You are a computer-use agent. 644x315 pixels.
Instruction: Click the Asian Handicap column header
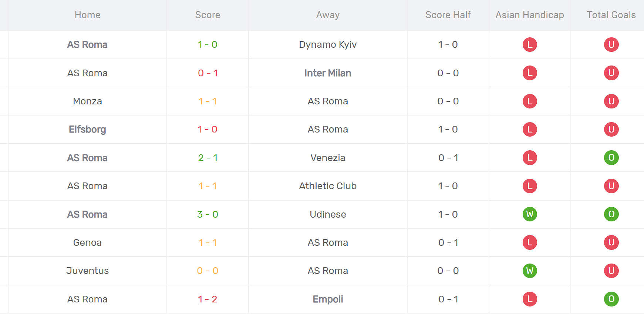529,15
